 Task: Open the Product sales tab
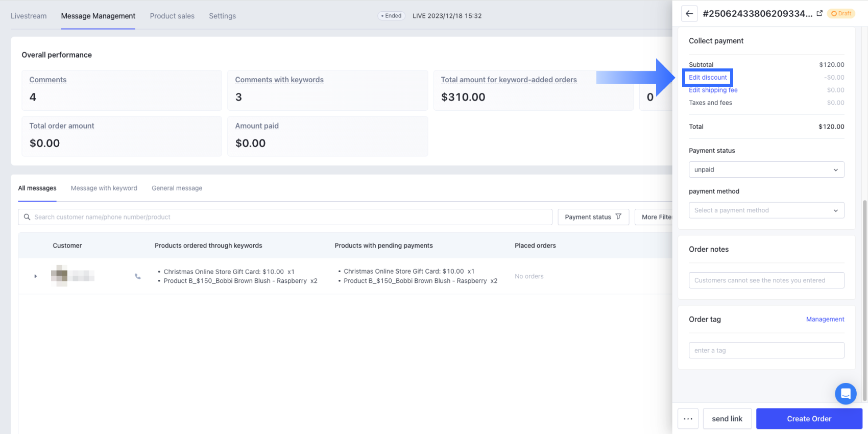point(172,16)
